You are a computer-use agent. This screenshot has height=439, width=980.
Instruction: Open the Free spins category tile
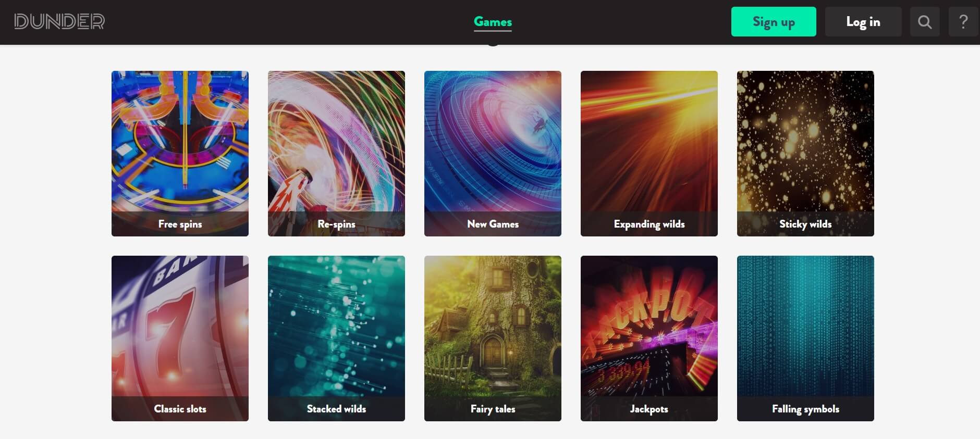point(180,154)
